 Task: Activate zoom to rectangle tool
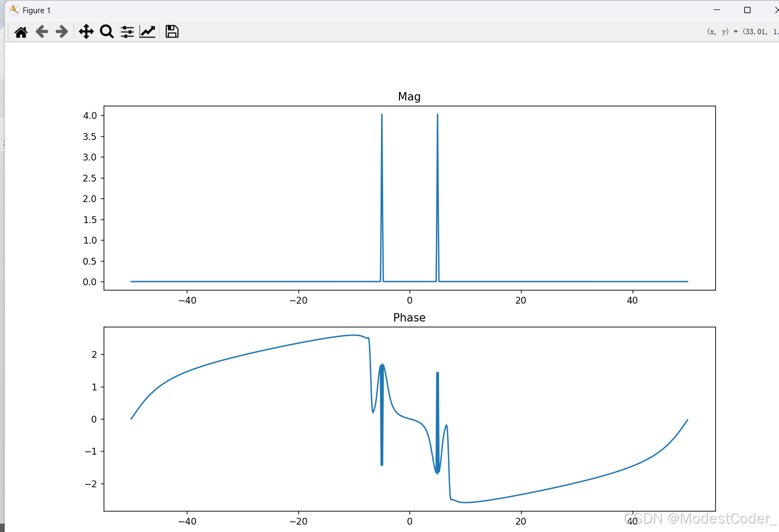click(x=107, y=32)
